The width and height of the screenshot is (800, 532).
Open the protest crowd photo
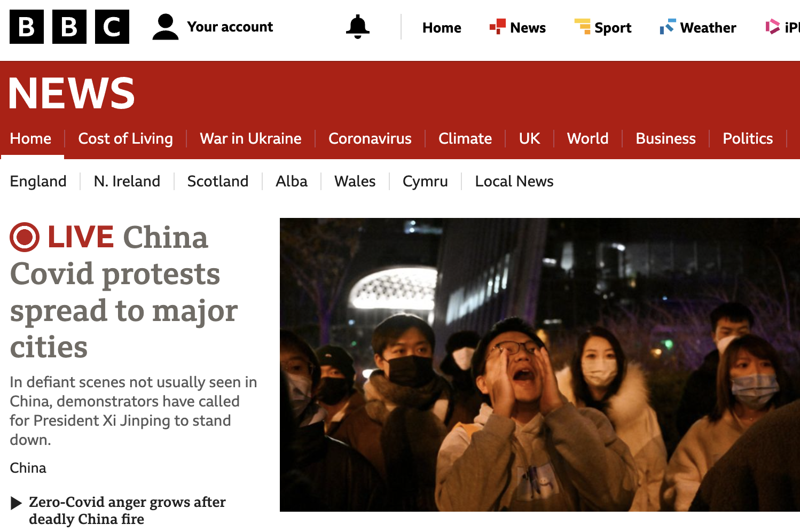[540, 365]
